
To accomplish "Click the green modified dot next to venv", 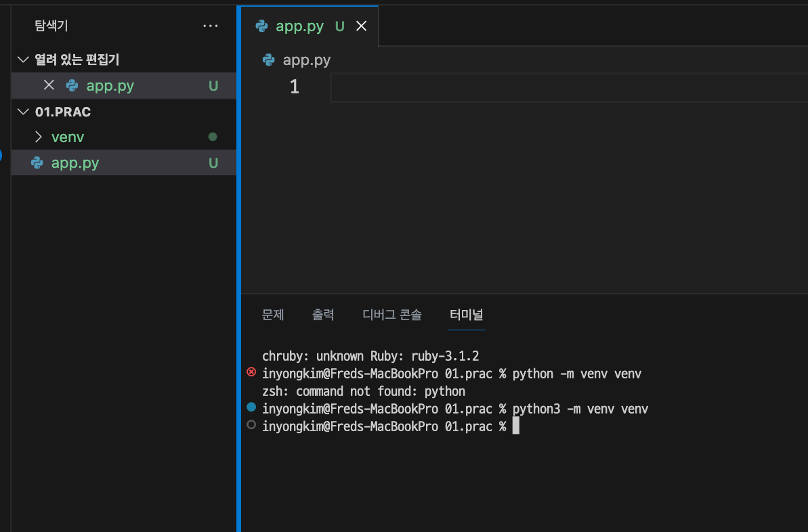I will click(x=212, y=137).
